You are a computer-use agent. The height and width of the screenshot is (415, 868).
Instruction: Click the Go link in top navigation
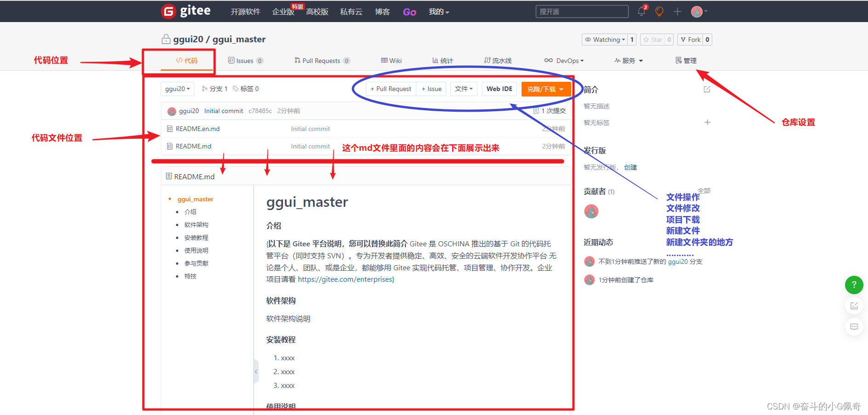[x=409, y=12]
